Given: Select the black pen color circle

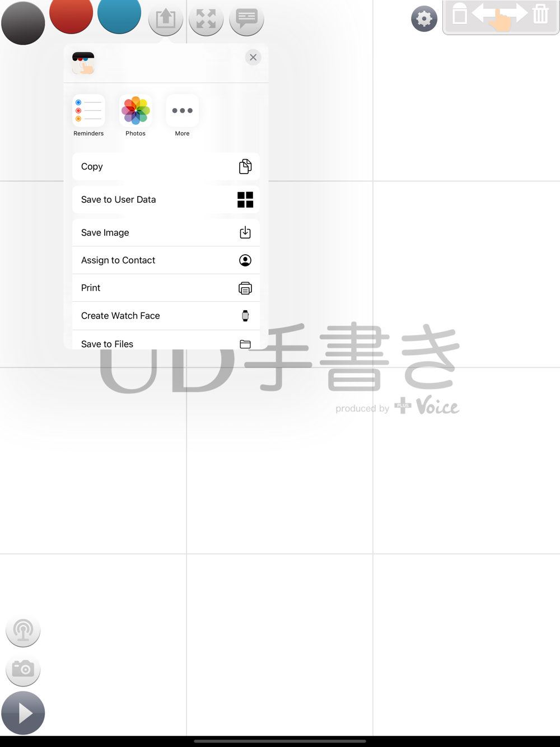Looking at the screenshot, I should click(23, 23).
